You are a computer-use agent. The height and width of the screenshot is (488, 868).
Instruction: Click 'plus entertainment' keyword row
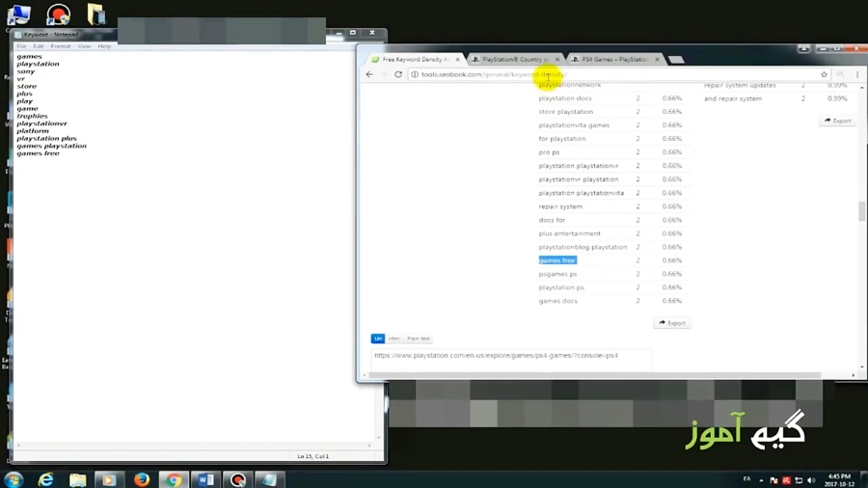point(570,233)
